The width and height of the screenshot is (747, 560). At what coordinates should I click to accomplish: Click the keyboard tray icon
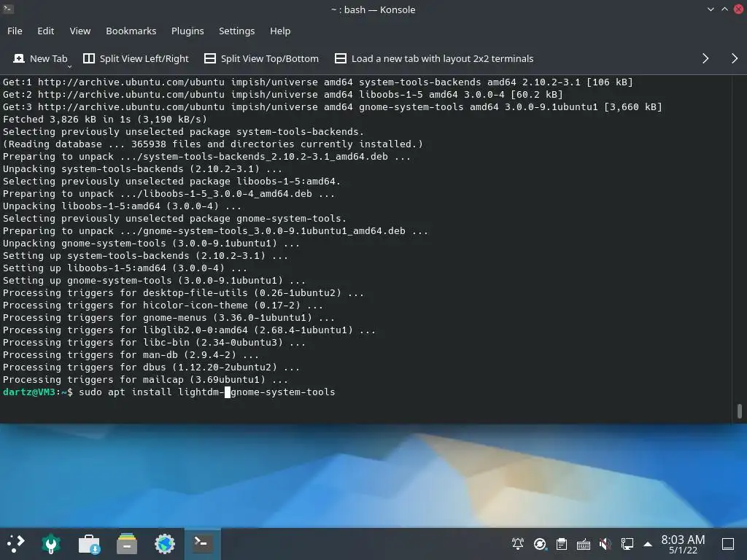pyautogui.click(x=584, y=544)
